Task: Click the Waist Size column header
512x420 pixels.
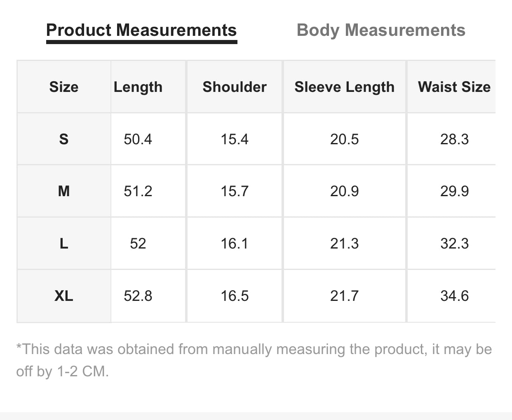Action: pyautogui.click(x=454, y=87)
